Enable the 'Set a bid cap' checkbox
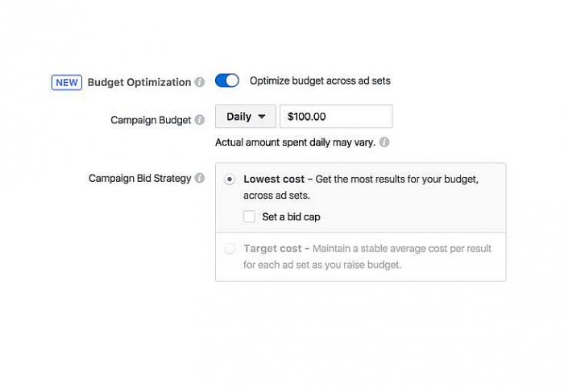 250,217
